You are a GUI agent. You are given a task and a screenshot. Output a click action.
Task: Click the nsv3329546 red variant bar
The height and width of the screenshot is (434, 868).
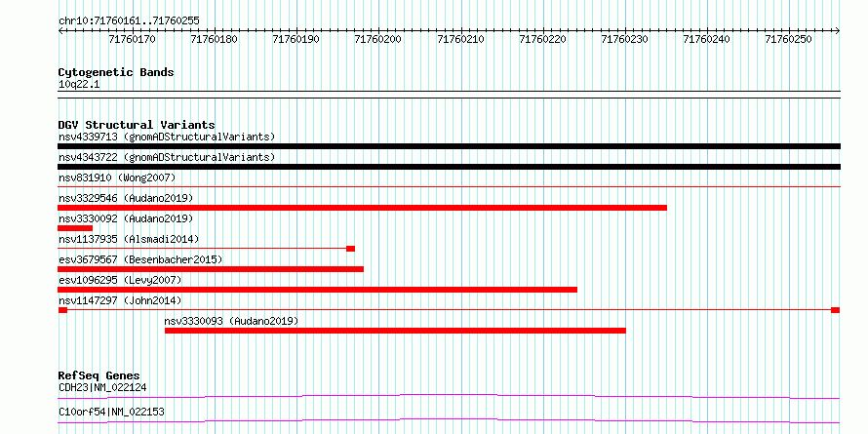(362, 208)
